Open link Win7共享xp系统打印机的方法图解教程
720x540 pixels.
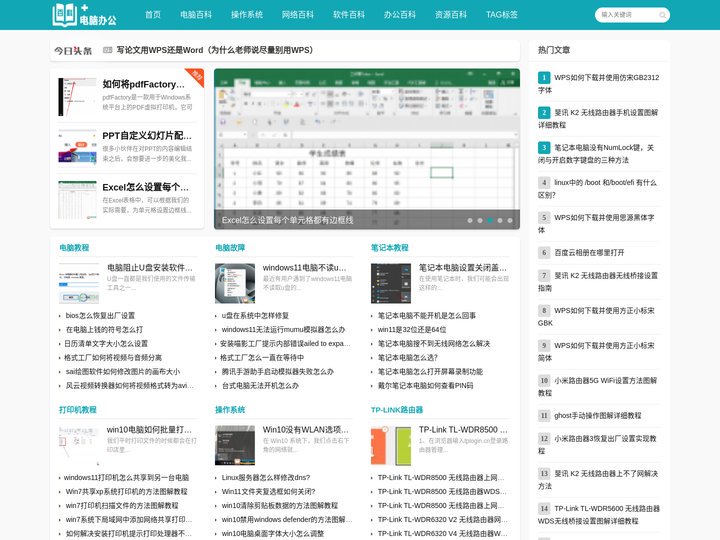(x=126, y=492)
